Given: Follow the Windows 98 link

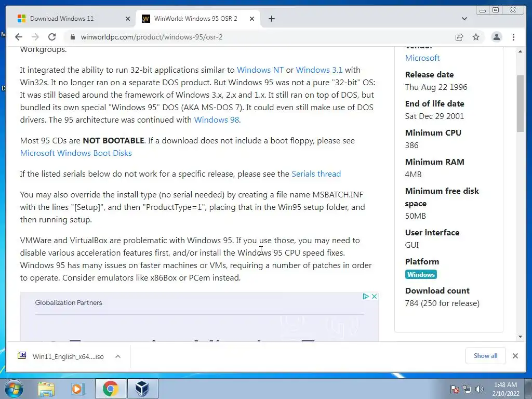Looking at the screenshot, I should 217,120.
